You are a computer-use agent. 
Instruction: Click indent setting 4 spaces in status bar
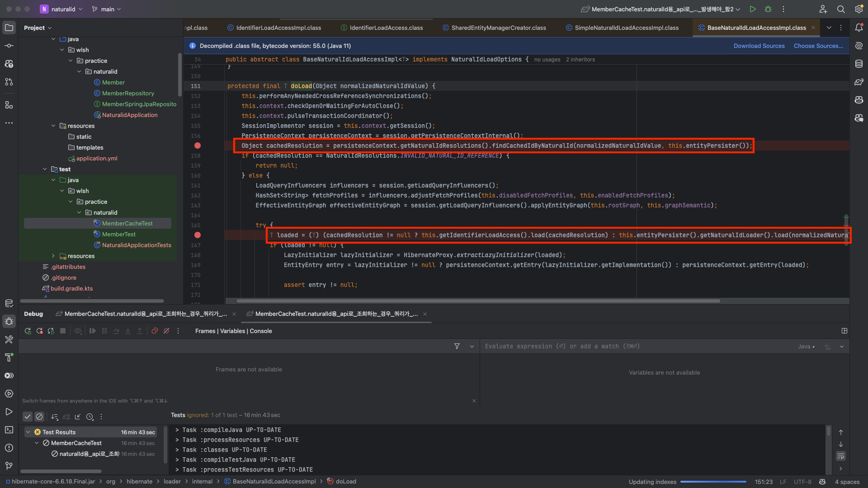(847, 482)
